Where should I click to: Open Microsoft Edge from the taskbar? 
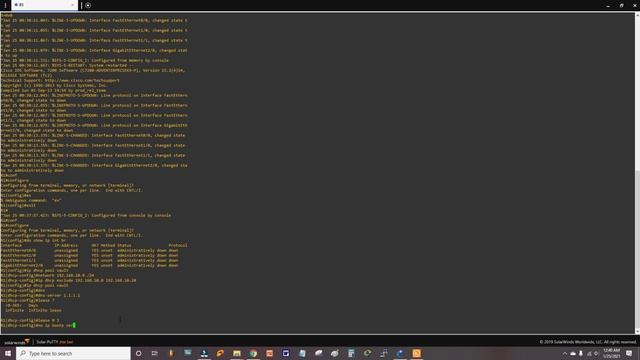pos(400,353)
